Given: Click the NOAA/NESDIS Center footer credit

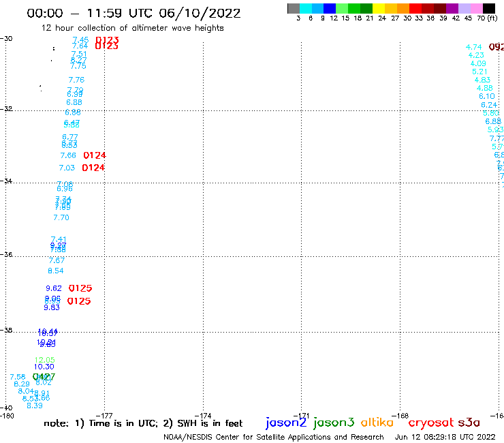Looking at the screenshot, I should (x=274, y=437).
